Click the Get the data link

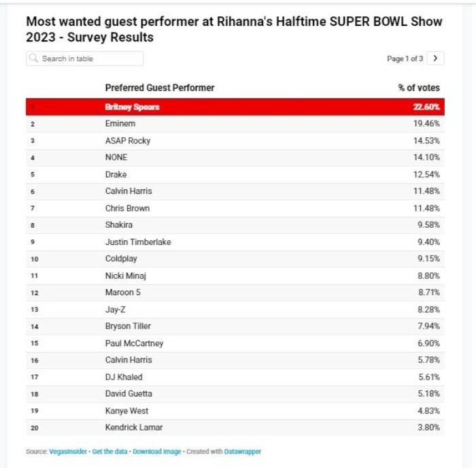point(110,452)
